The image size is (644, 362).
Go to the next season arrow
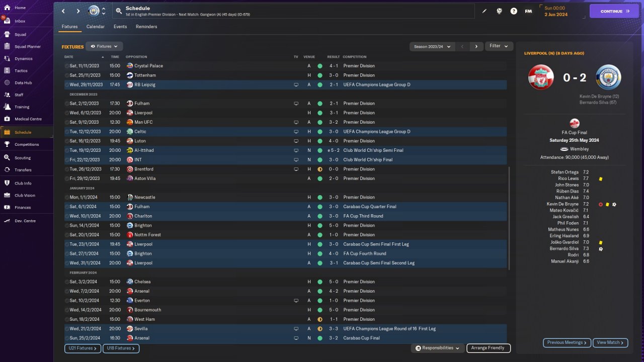click(476, 46)
